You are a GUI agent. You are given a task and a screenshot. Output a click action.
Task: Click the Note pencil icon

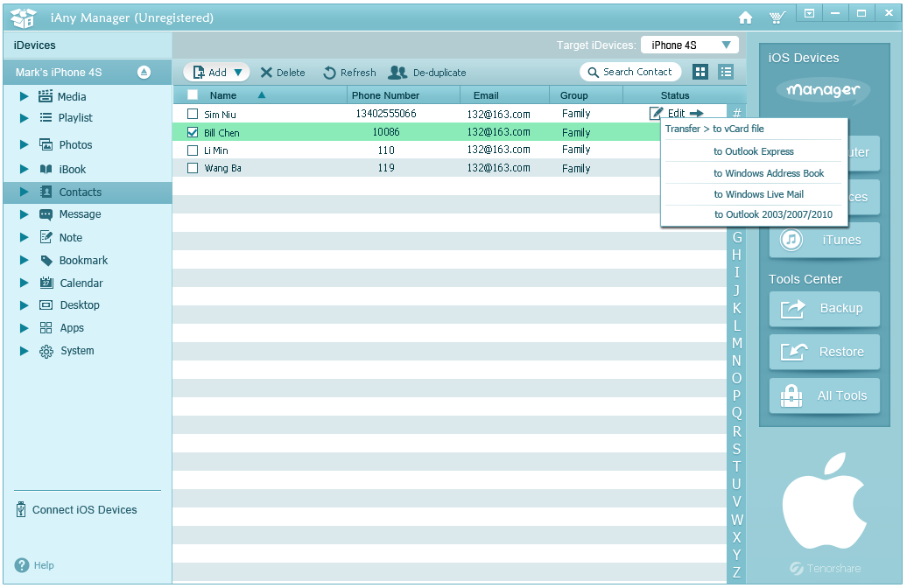click(46, 237)
